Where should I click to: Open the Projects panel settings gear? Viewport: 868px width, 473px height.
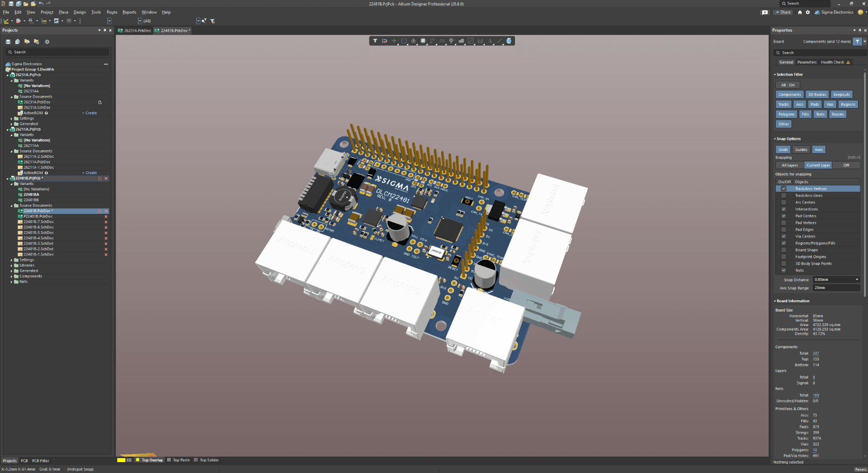pos(47,42)
